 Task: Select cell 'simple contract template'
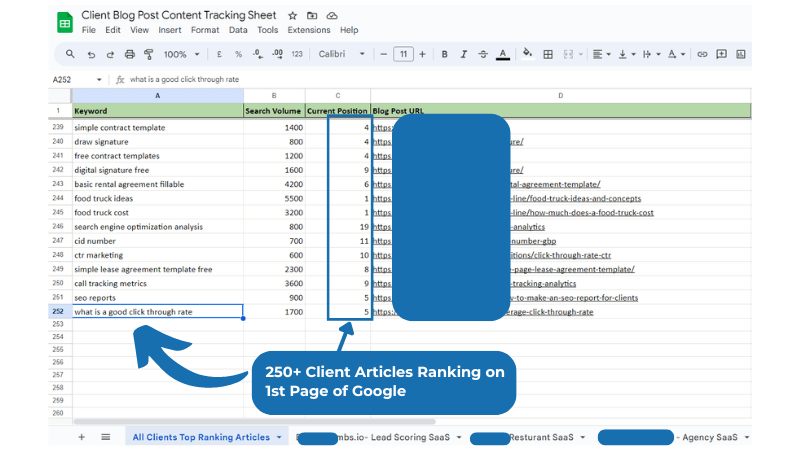point(158,128)
